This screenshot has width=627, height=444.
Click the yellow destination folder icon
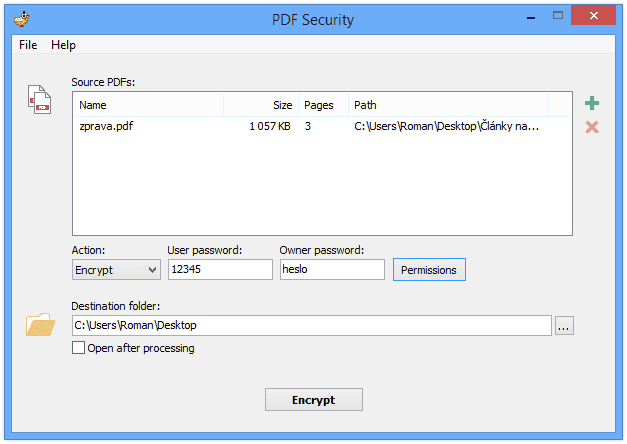point(39,324)
